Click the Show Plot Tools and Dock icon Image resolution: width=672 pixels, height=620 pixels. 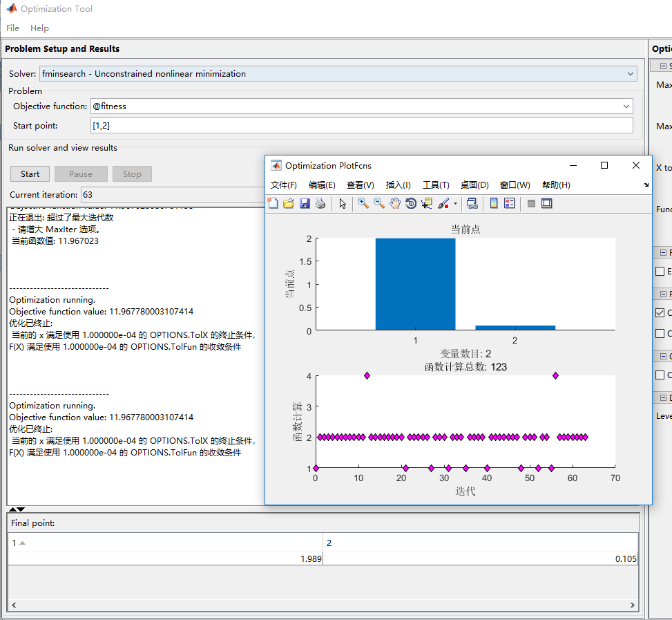pyautogui.click(x=547, y=203)
